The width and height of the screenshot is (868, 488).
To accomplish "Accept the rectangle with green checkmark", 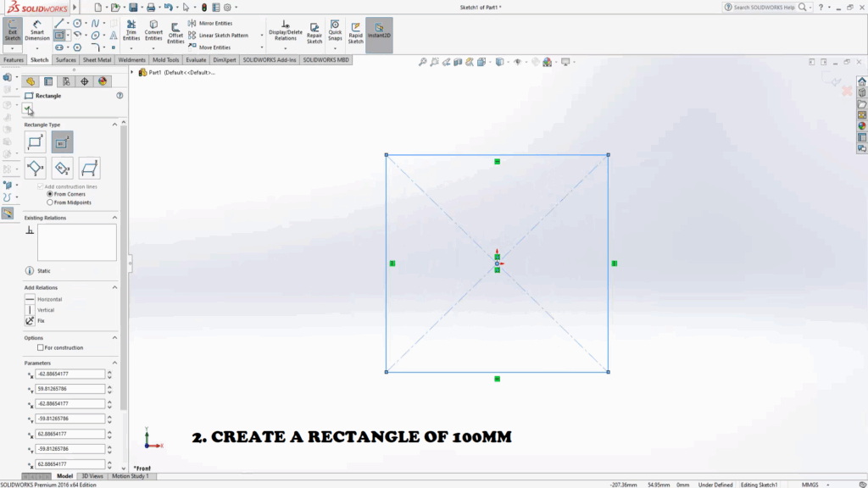I will 28,108.
